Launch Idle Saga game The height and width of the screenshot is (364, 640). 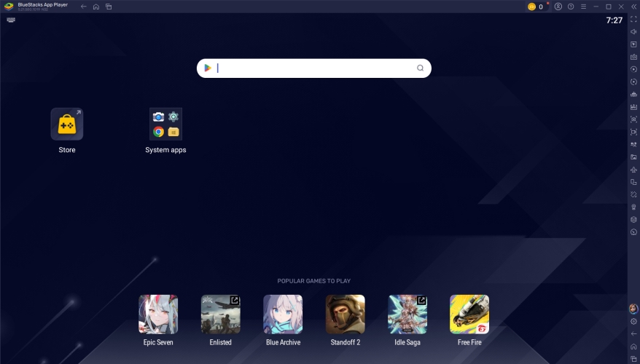(x=407, y=314)
